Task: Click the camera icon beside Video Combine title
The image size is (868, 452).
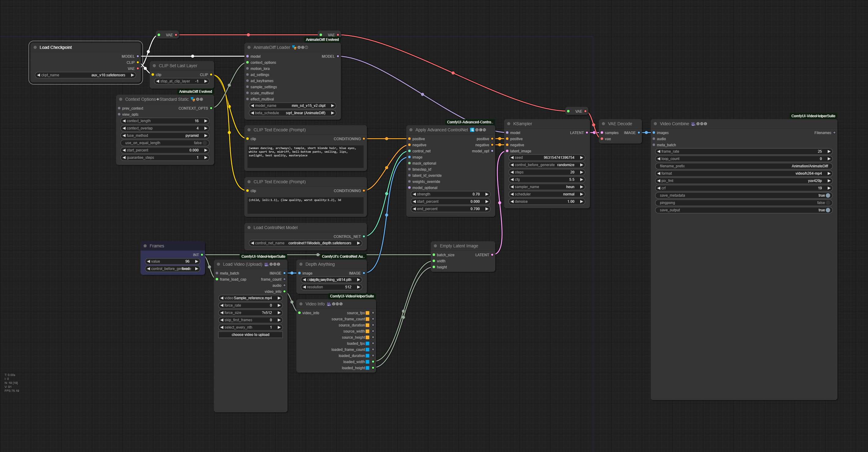Action: (x=693, y=124)
